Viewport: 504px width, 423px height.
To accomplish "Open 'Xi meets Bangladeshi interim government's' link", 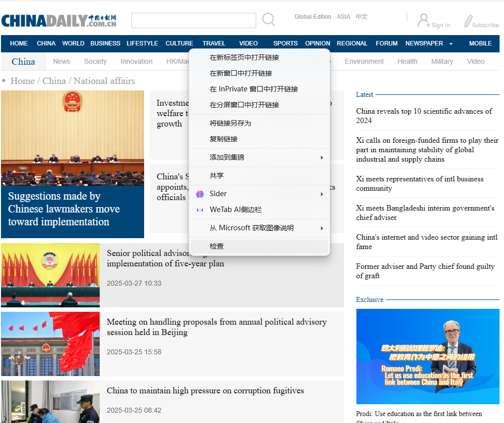I will 425,212.
